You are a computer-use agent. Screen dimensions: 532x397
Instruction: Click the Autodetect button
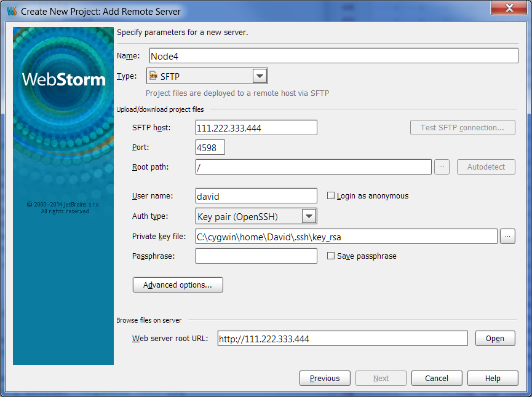[x=486, y=167]
